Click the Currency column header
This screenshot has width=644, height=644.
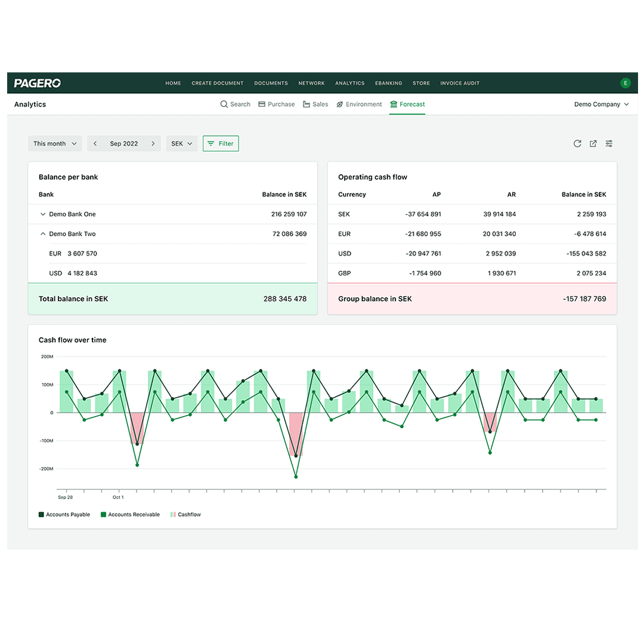352,194
